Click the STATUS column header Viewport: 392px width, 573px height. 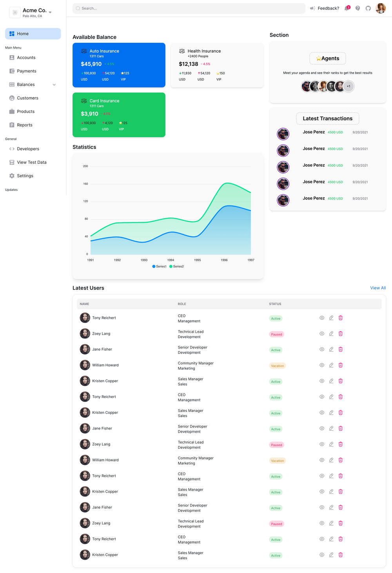click(275, 304)
